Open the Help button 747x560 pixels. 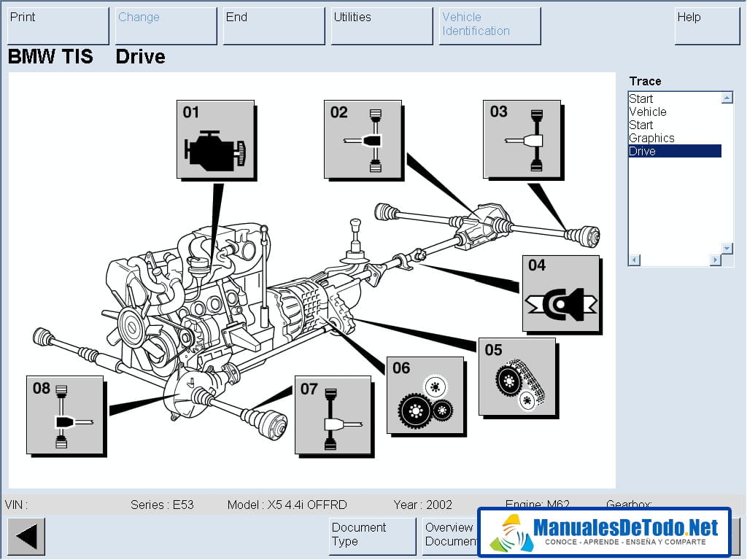tap(707, 26)
